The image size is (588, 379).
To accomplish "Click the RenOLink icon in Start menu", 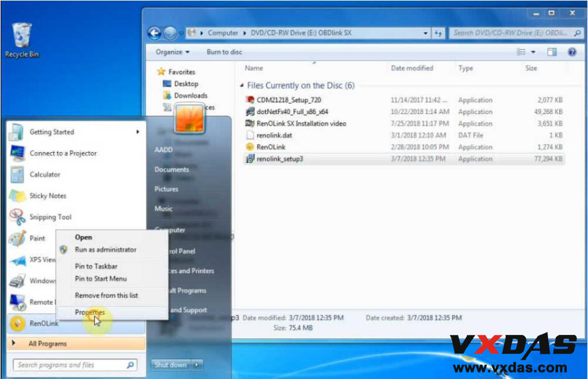I will click(17, 324).
